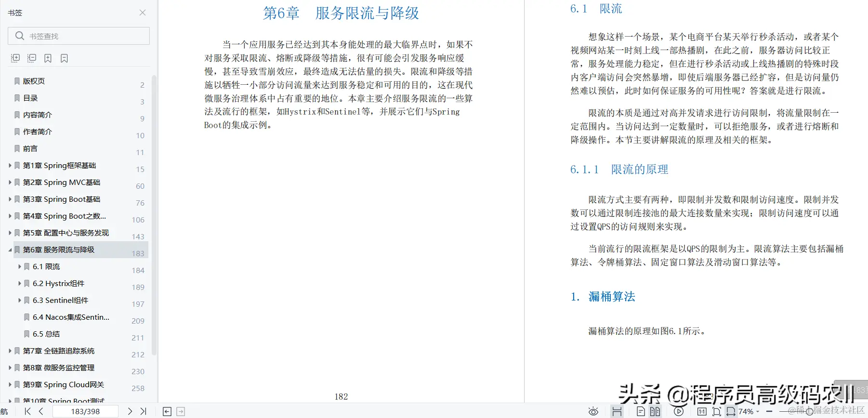Jump to 6.1 限流 bookmark

[46, 266]
